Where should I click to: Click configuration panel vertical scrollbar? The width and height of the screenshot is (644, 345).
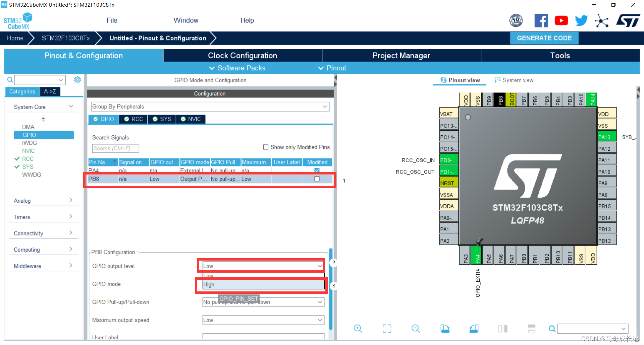click(331, 290)
